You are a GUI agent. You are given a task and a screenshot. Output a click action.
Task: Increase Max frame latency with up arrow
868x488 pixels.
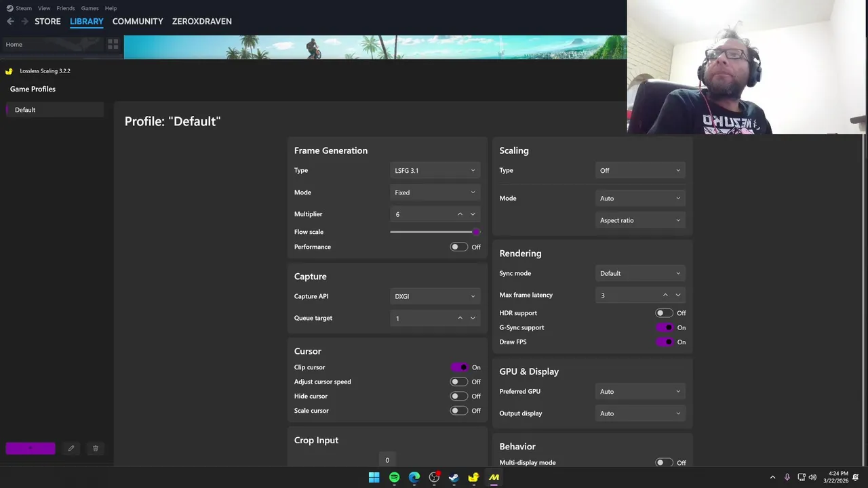tap(665, 295)
